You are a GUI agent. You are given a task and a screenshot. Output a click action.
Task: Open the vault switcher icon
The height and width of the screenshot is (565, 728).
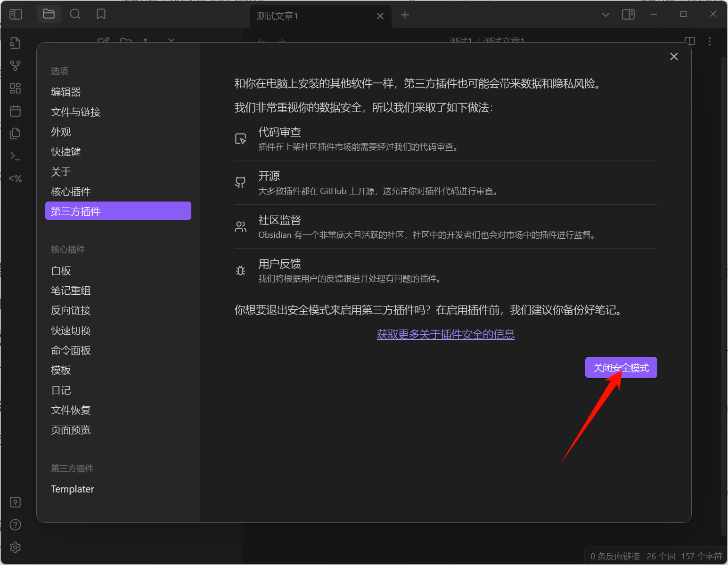tap(15, 502)
